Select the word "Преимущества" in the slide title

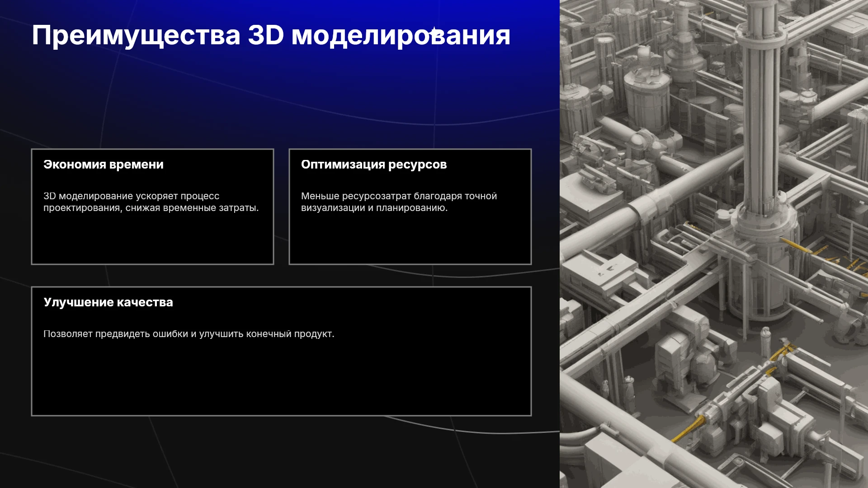coord(136,36)
